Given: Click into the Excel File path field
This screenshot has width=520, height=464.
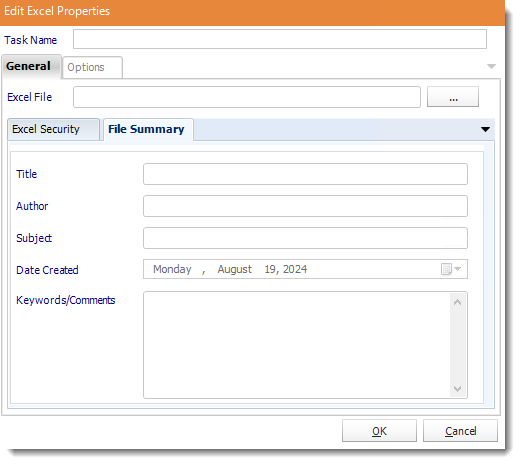Looking at the screenshot, I should (x=247, y=97).
